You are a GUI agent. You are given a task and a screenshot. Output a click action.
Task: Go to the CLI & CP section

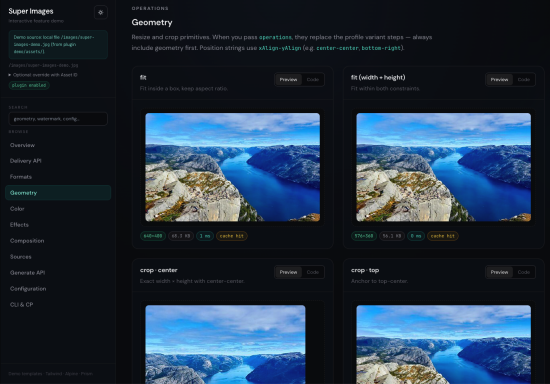(58, 304)
